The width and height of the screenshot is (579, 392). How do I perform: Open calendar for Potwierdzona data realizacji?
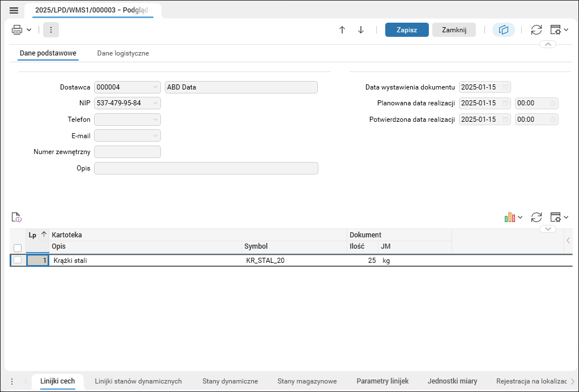[505, 119]
